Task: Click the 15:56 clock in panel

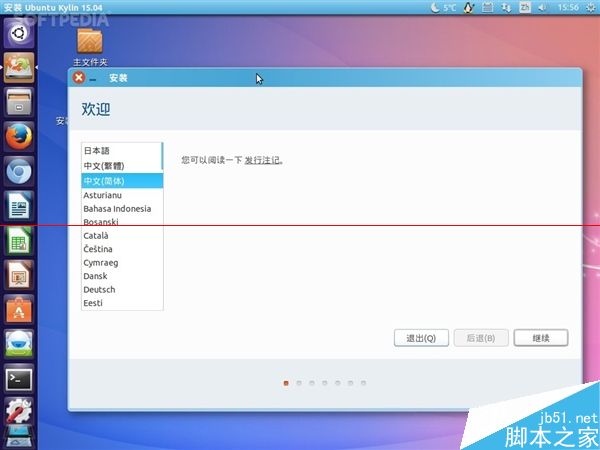Action: pyautogui.click(x=568, y=7)
